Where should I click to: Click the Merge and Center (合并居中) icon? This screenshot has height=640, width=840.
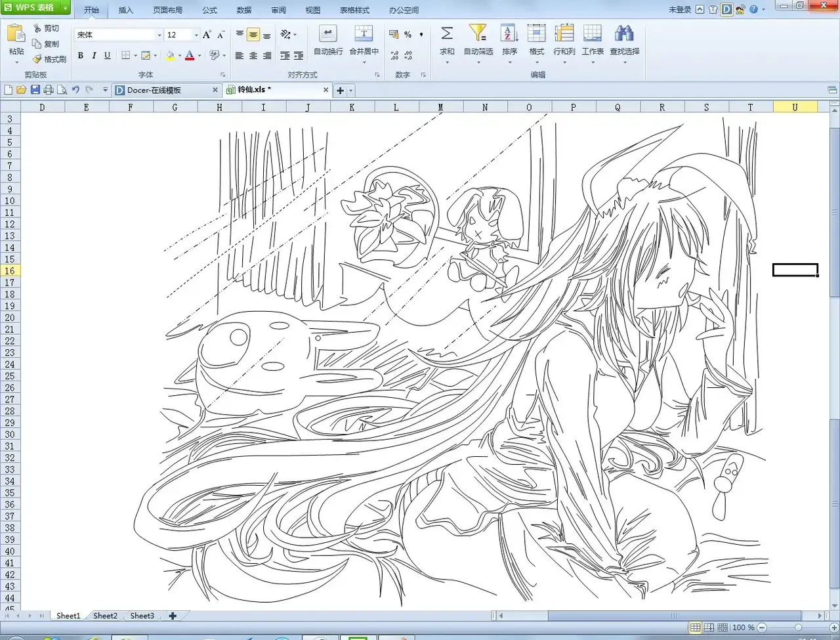[x=364, y=33]
